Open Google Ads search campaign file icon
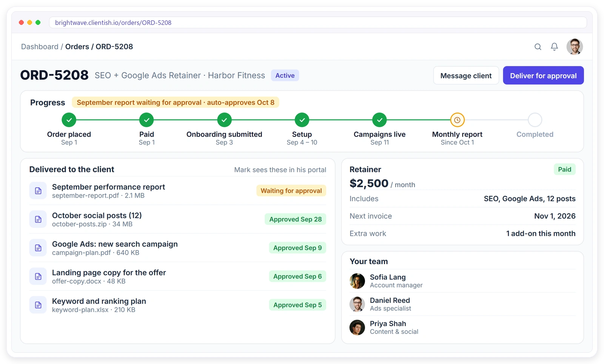 [38, 248]
